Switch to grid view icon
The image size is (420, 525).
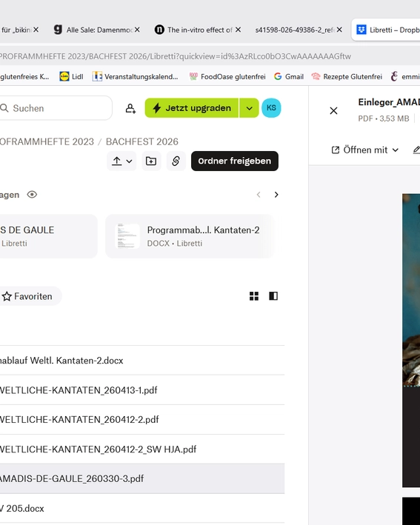tap(254, 296)
